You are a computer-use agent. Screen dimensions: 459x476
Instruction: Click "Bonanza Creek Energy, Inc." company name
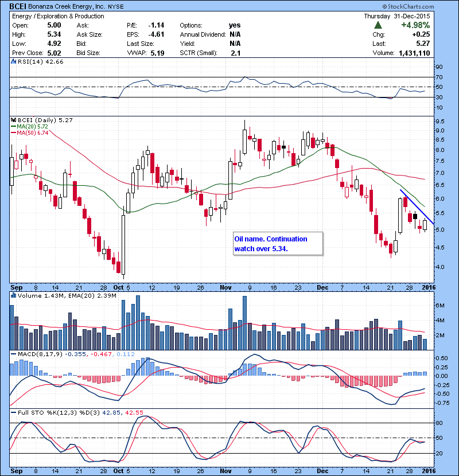click(66, 7)
